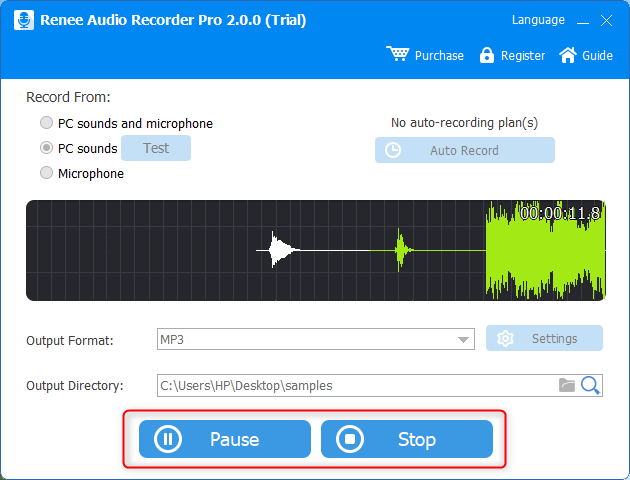Click the 00:00:11.8 timer readout
Screen dimensions: 630x480
coord(560,213)
